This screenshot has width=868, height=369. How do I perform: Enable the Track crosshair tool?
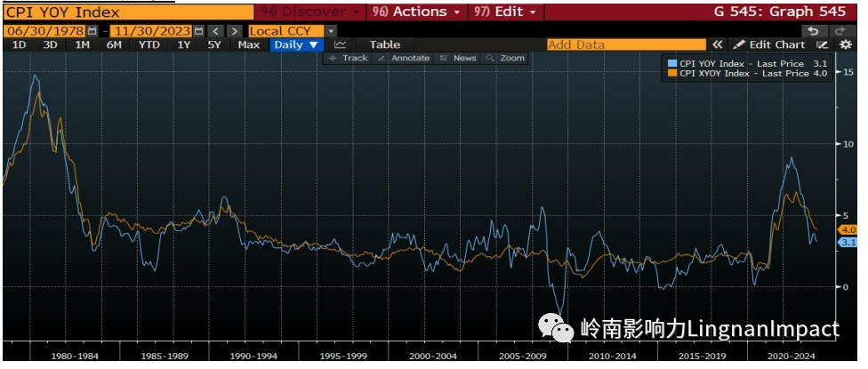pos(348,58)
